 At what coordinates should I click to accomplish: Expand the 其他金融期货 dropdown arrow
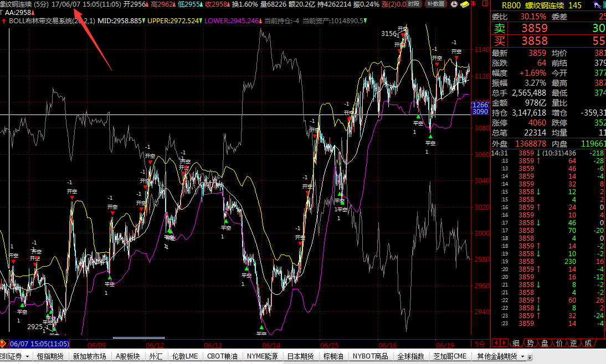522,357
